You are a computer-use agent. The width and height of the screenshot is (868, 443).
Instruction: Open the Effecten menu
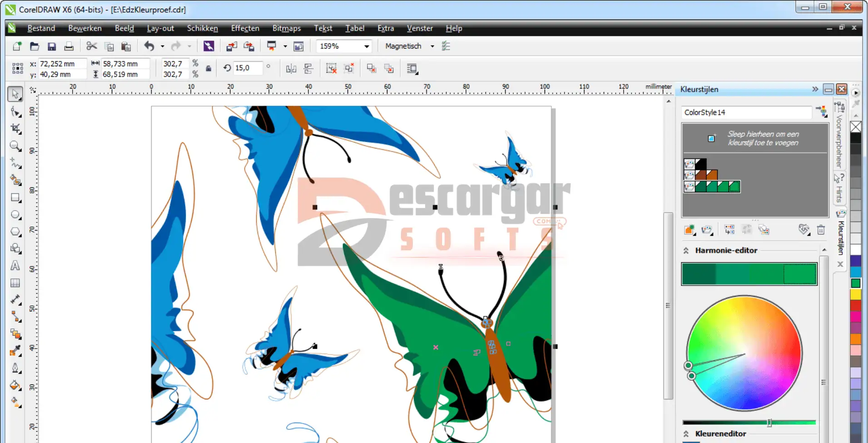pyautogui.click(x=245, y=28)
